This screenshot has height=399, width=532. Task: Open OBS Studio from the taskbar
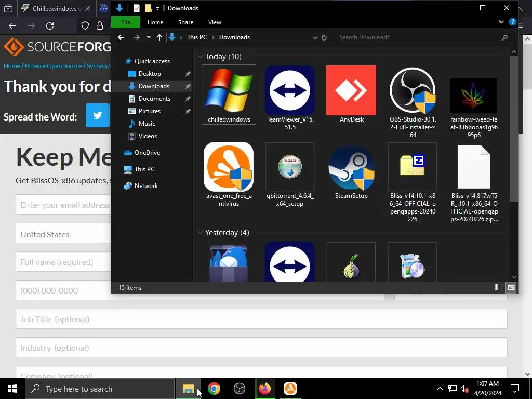point(239,389)
